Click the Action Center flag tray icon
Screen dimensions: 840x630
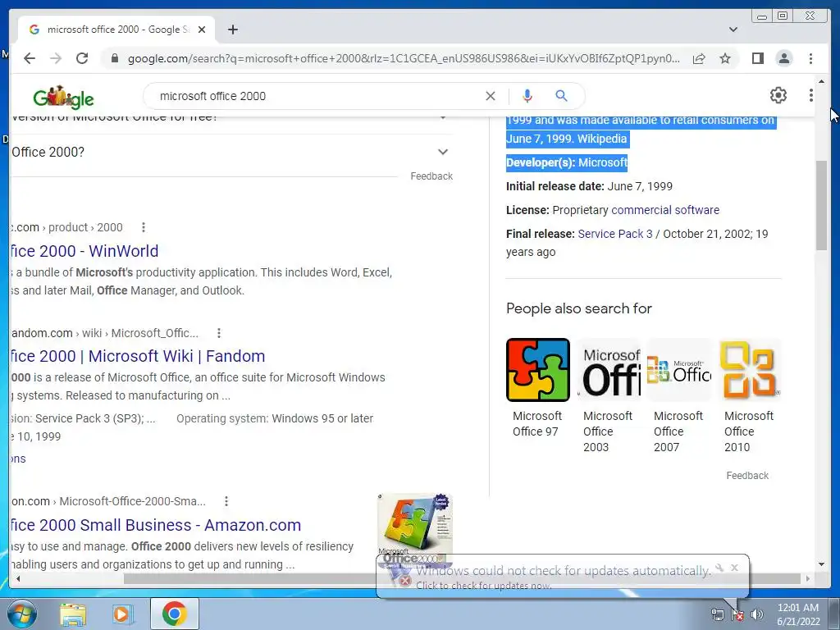(x=737, y=614)
